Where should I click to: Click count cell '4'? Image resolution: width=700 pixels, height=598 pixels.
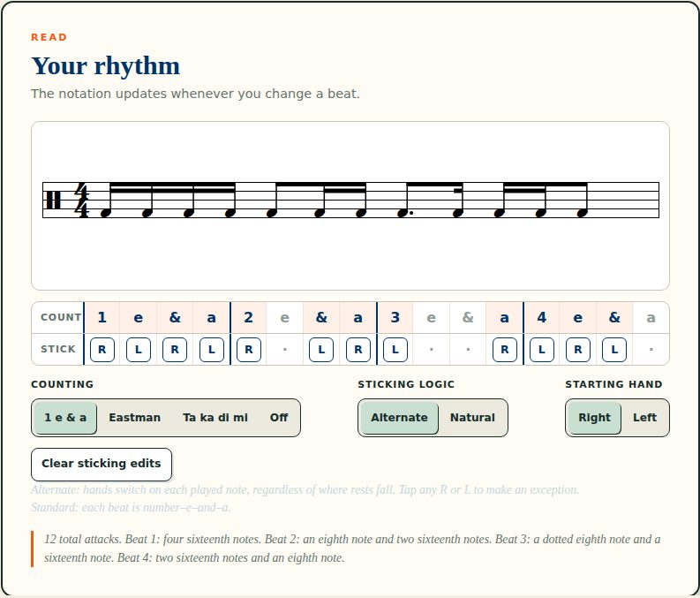click(x=541, y=317)
